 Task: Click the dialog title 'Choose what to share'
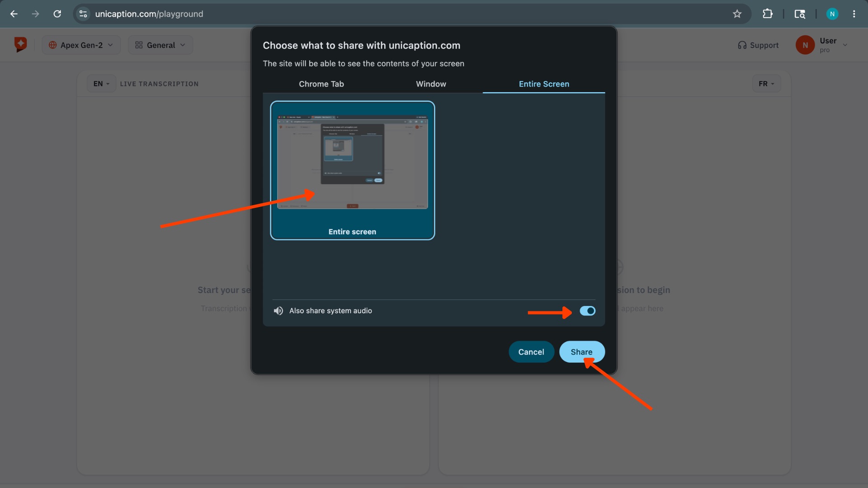(x=361, y=46)
